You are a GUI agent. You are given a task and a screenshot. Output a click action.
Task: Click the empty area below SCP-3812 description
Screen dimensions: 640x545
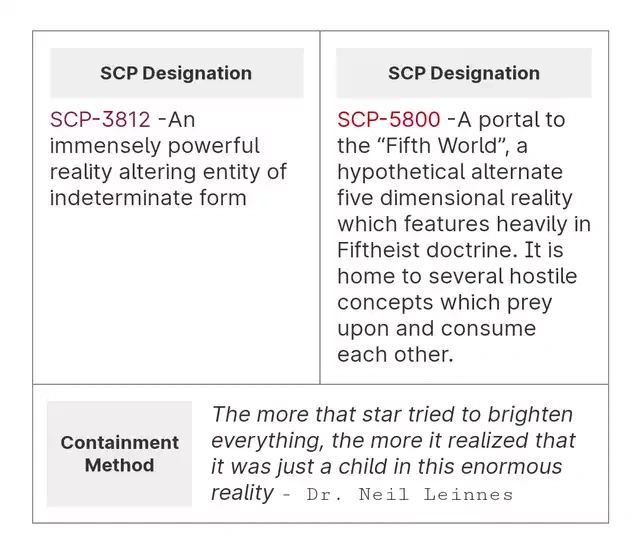(x=176, y=300)
